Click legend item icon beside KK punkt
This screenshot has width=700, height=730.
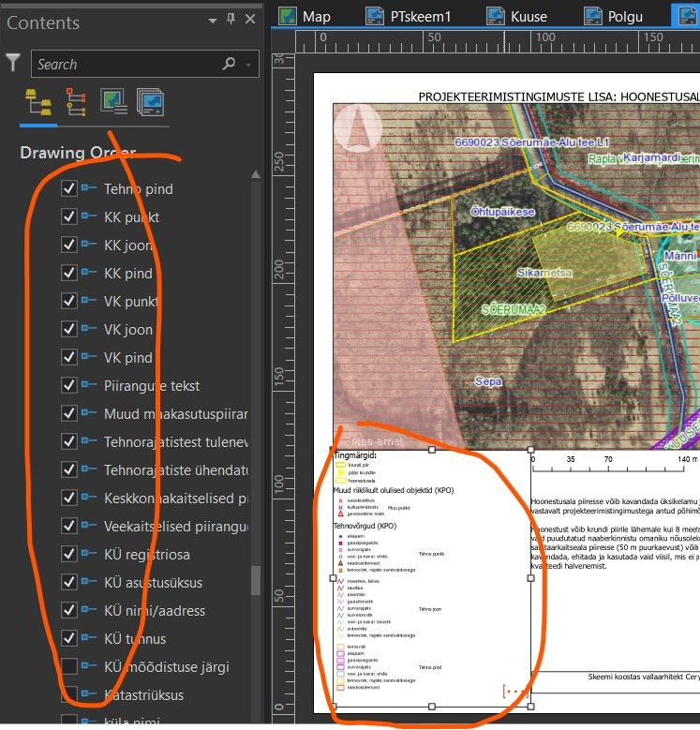(x=89, y=216)
